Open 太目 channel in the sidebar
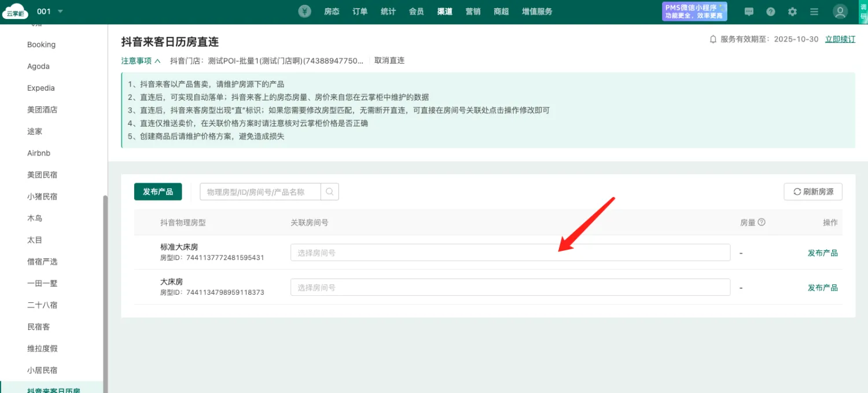868x393 pixels. click(35, 240)
